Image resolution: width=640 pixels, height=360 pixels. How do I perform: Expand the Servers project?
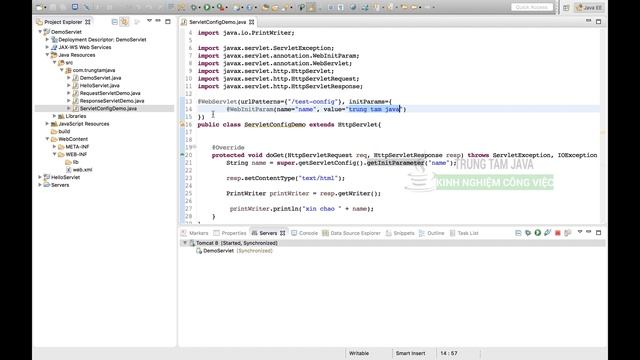[x=40, y=185]
